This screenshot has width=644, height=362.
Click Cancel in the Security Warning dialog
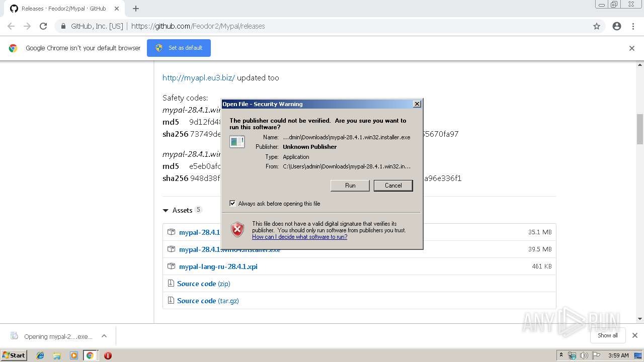click(x=393, y=186)
